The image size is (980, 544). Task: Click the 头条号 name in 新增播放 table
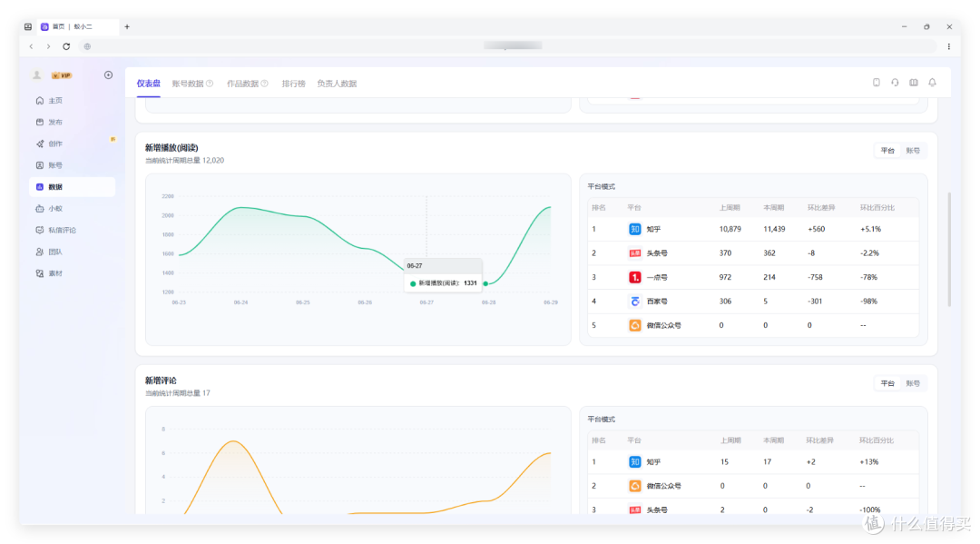pyautogui.click(x=657, y=253)
